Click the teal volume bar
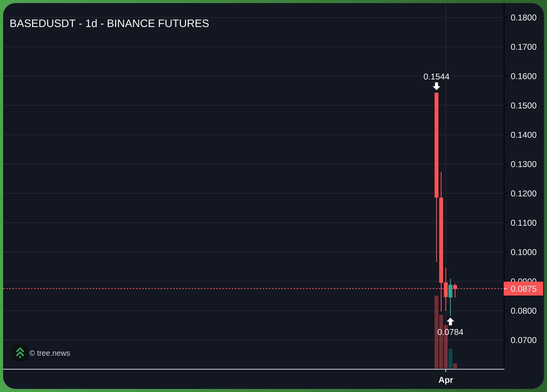Screen dimensions: 547x392 click(x=450, y=359)
